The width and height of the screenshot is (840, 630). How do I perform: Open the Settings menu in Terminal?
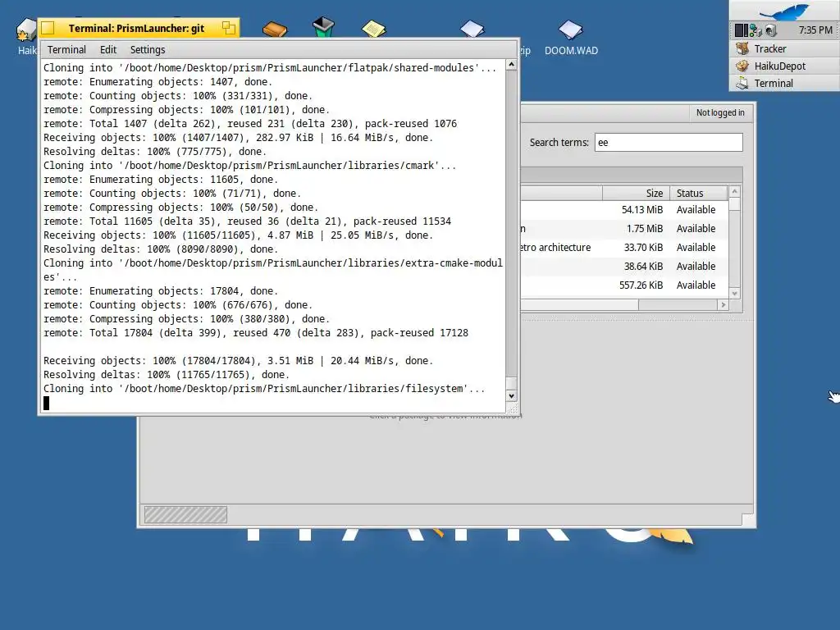point(148,50)
